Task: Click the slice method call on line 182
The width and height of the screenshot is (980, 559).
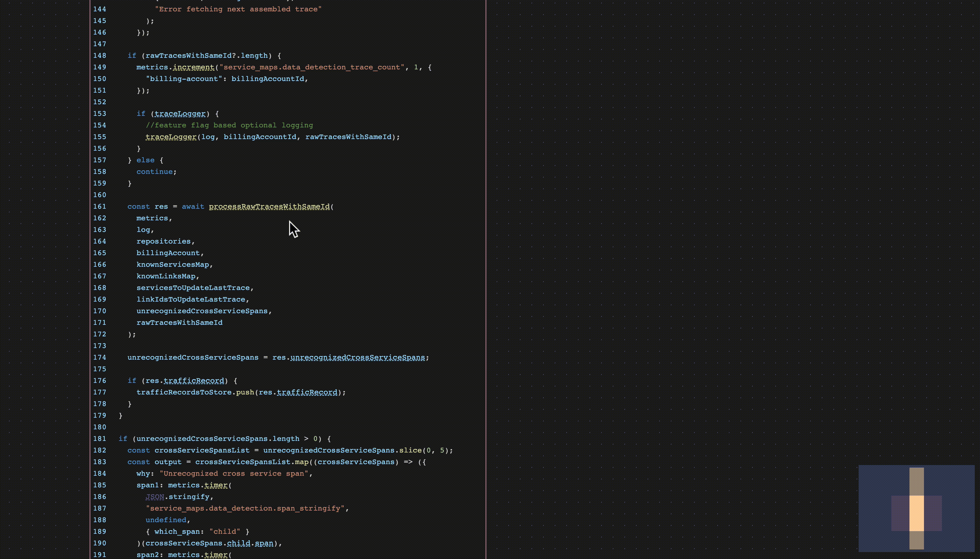Action: click(410, 450)
